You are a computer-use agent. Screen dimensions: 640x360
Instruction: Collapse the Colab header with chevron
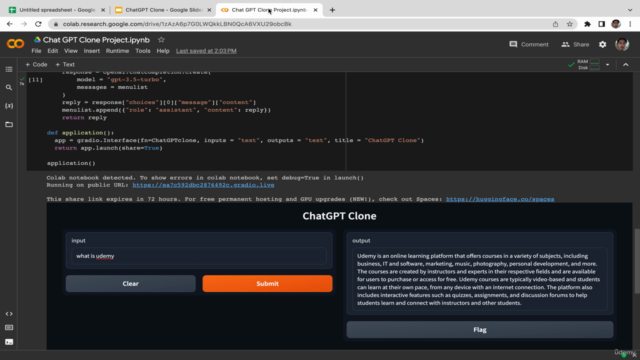pos(626,64)
